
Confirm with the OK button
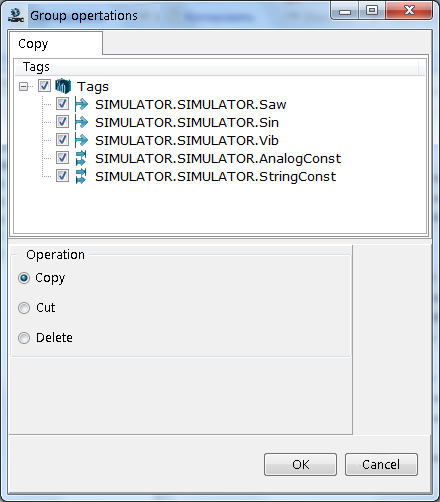pyautogui.click(x=300, y=464)
